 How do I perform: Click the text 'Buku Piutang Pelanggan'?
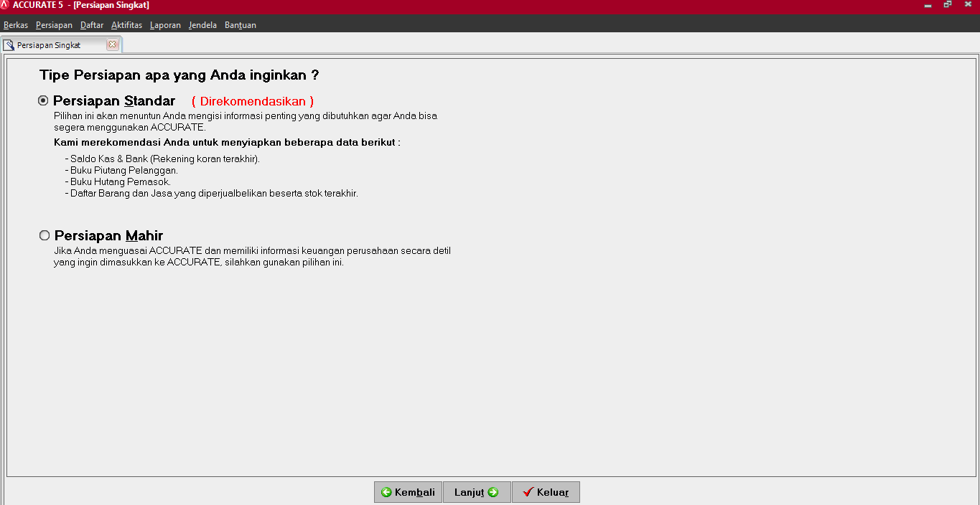click(123, 170)
